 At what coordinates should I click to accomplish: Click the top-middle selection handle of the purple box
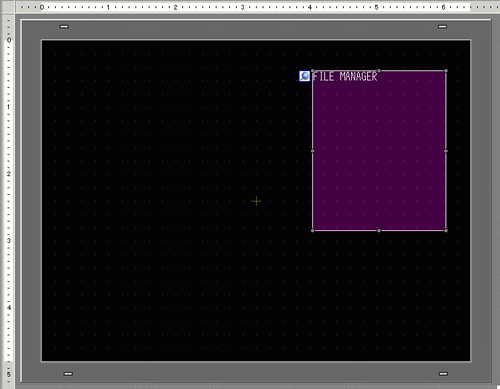[x=379, y=71]
